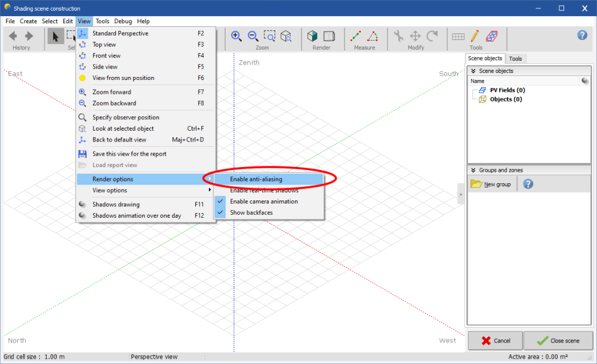The width and height of the screenshot is (597, 364).
Task: Enable anti-aliasing in Render options
Action: [256, 179]
